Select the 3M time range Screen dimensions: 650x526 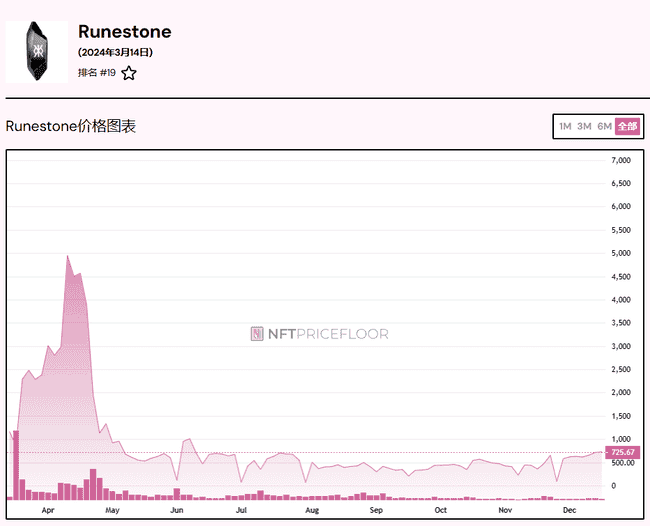(584, 127)
